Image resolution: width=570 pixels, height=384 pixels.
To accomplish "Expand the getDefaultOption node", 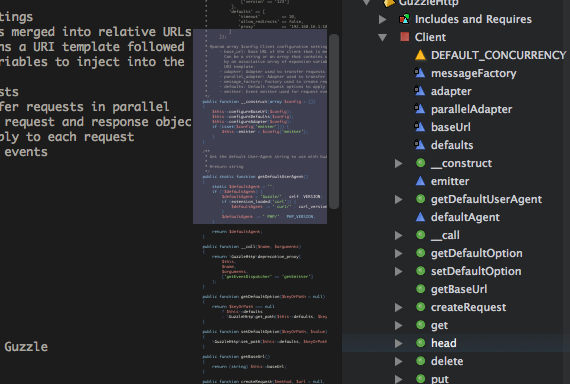I will pyautogui.click(x=399, y=253).
